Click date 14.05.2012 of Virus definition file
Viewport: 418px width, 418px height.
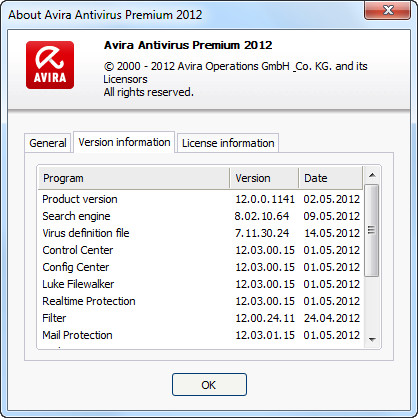332,233
